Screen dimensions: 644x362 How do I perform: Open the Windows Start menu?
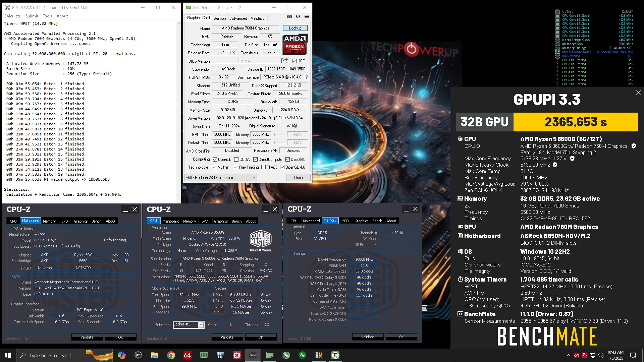8,355
